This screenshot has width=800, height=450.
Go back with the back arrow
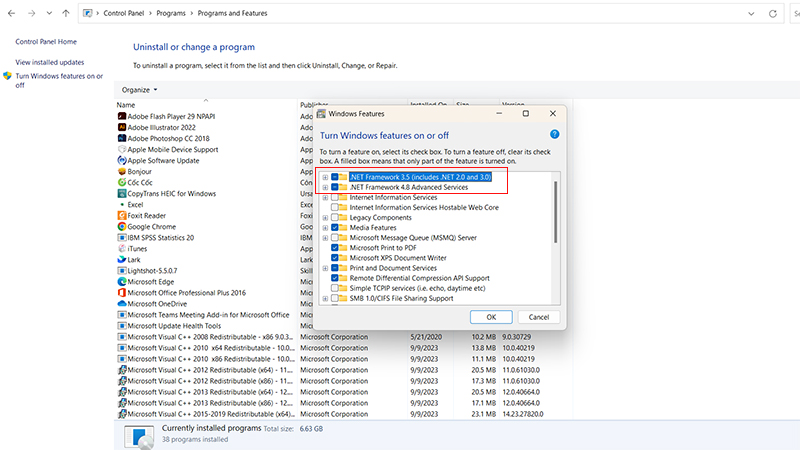click(11, 13)
